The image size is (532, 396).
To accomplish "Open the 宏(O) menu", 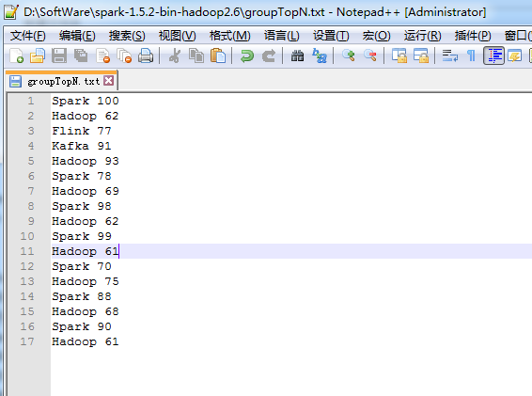I will (x=376, y=36).
